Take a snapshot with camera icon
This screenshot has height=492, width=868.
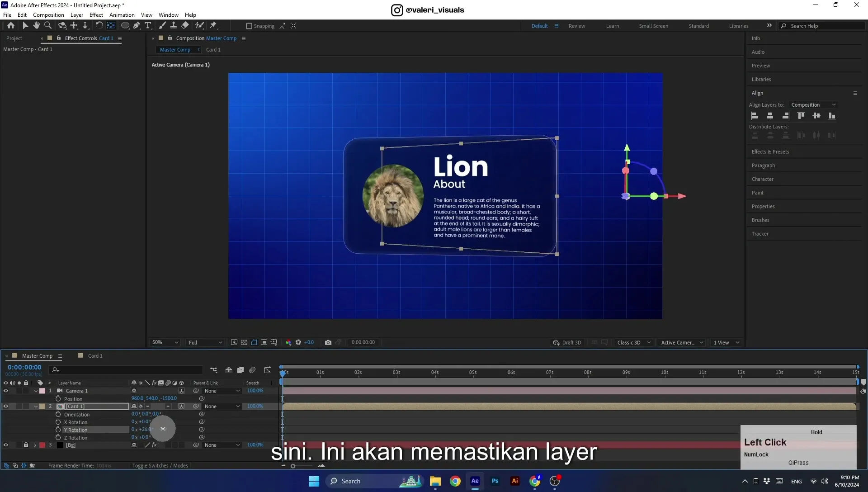[x=328, y=342]
